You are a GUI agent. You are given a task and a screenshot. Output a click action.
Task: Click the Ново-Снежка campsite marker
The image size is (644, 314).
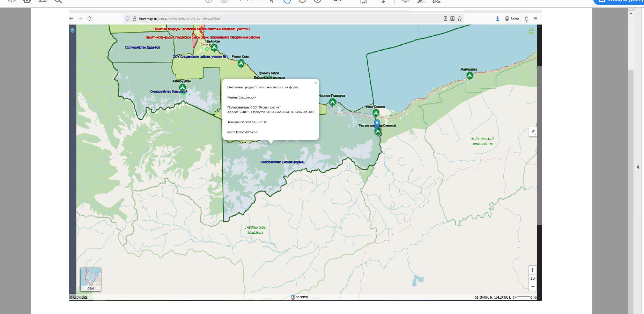point(376,113)
